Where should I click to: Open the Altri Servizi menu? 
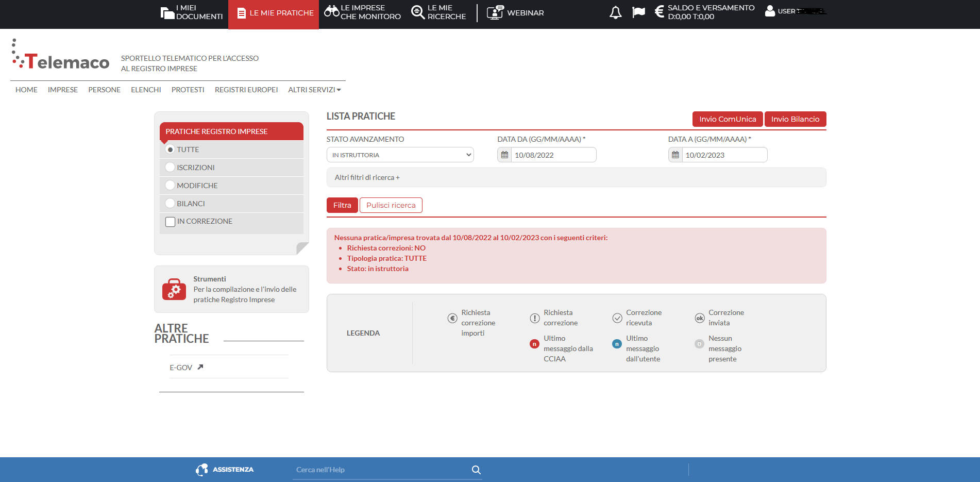(x=314, y=90)
